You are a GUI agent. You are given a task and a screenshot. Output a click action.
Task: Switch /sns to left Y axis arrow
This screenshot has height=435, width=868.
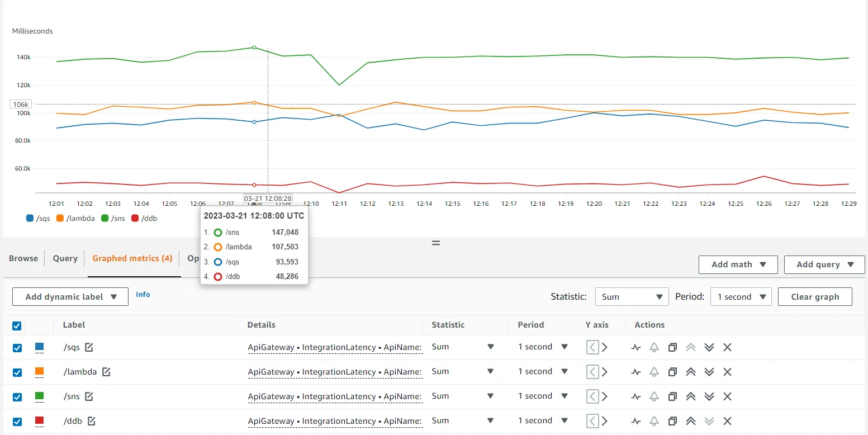click(x=592, y=396)
